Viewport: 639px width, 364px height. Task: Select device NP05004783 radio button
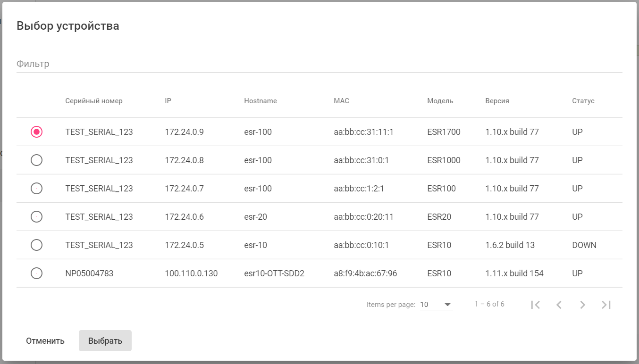tap(36, 273)
